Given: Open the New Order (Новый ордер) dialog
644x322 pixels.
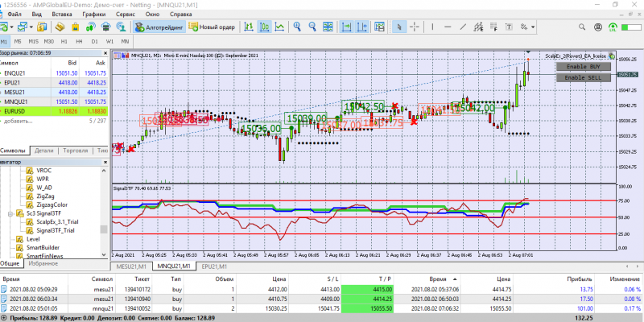Looking at the screenshot, I should [x=210, y=27].
